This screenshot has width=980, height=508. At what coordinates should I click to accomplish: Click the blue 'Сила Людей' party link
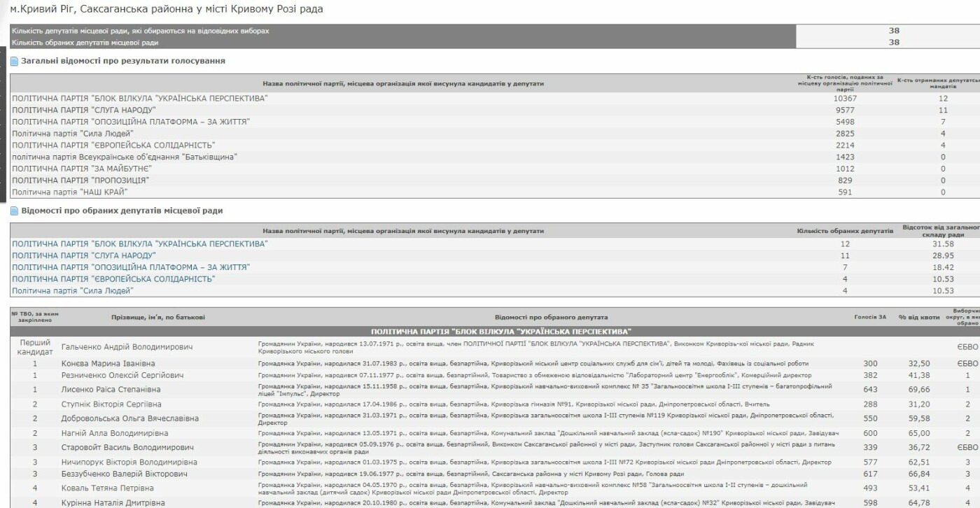point(73,290)
